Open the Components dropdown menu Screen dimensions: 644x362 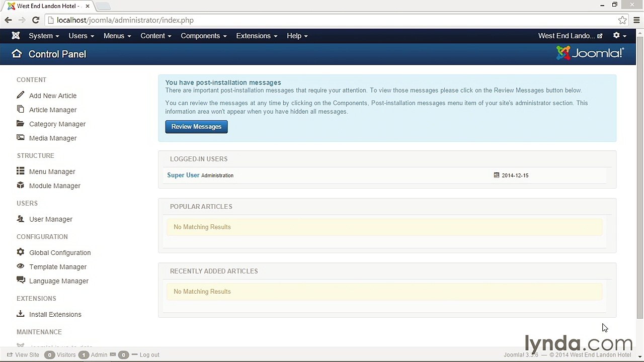204,36
